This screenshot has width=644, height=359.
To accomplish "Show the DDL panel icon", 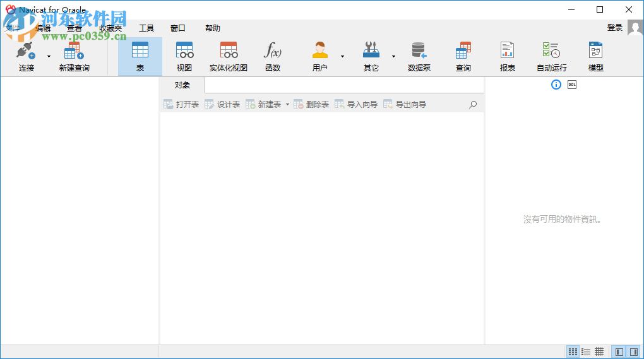I will pyautogui.click(x=572, y=85).
